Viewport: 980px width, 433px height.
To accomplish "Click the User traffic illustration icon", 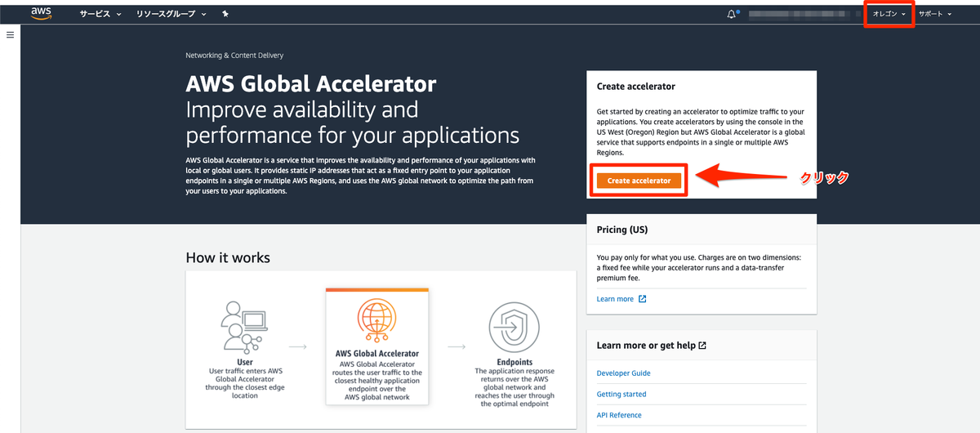I will pyautogui.click(x=245, y=327).
